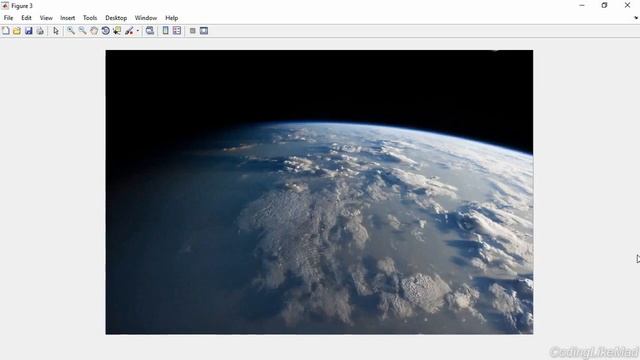
Task: Open a file with the folder icon
Action: coord(17,31)
